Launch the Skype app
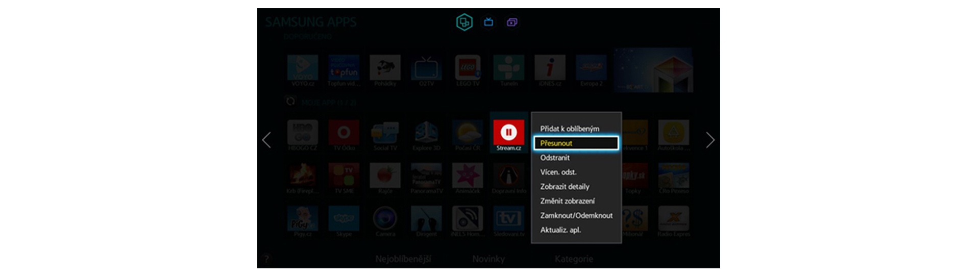 [x=344, y=221]
